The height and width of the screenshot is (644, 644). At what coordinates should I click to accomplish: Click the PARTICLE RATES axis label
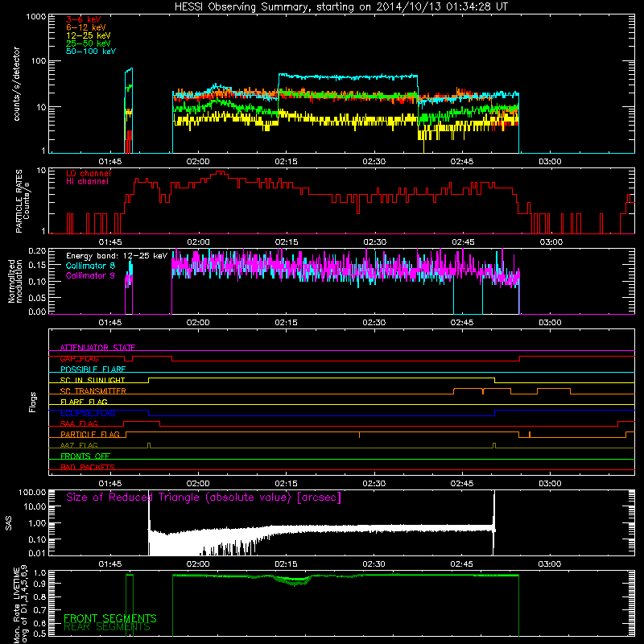pyautogui.click(x=23, y=201)
